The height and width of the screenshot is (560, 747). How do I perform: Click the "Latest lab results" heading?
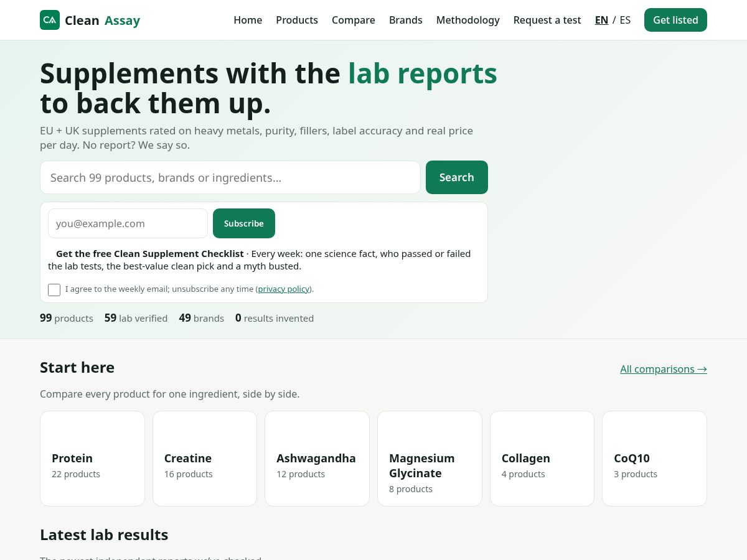tap(104, 534)
